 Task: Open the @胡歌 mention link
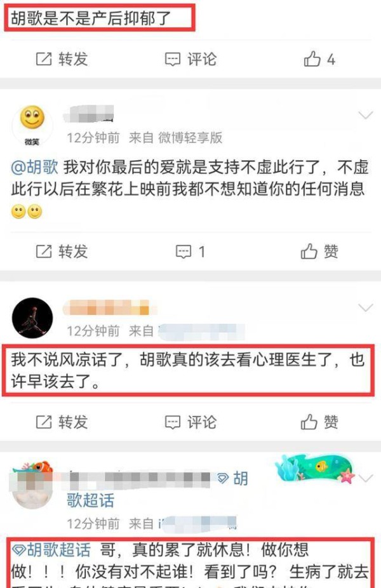coord(34,167)
